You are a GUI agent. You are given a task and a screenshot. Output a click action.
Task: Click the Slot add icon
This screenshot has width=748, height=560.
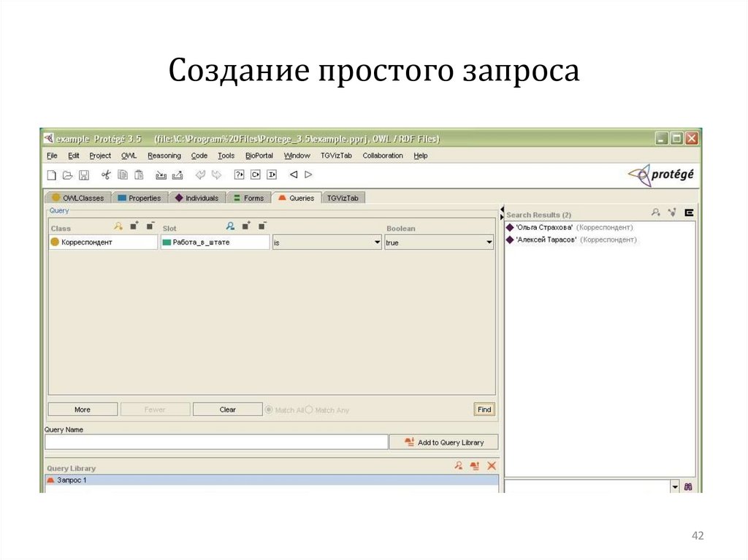[246, 226]
